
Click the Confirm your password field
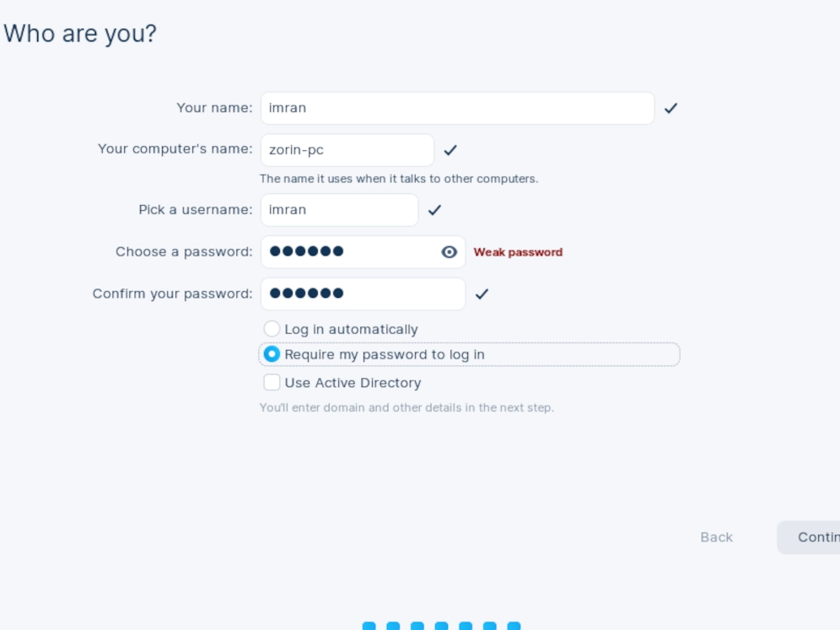pos(363,293)
